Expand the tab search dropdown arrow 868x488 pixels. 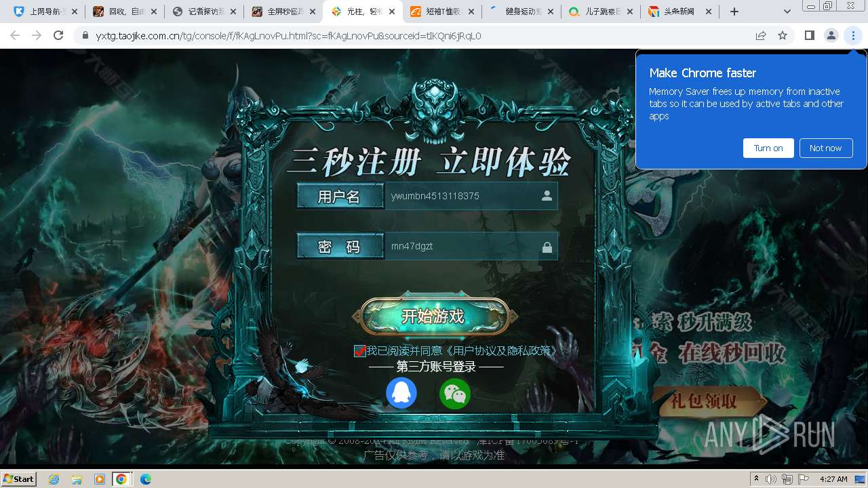click(x=787, y=12)
